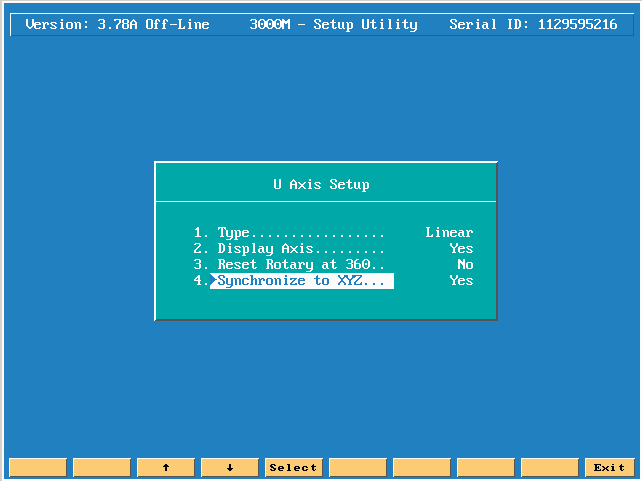Select menu item 3. Reset Rotary at 360
642x481 pixels.
point(289,264)
